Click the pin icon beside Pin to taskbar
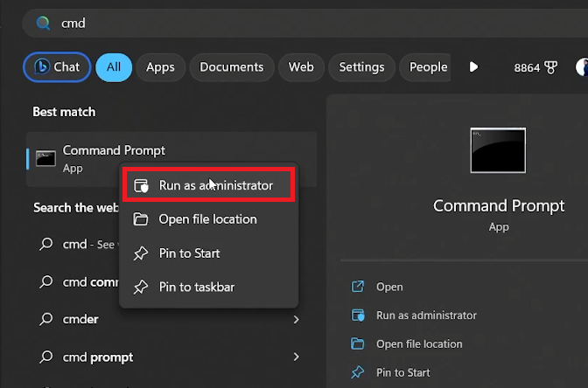 point(141,288)
